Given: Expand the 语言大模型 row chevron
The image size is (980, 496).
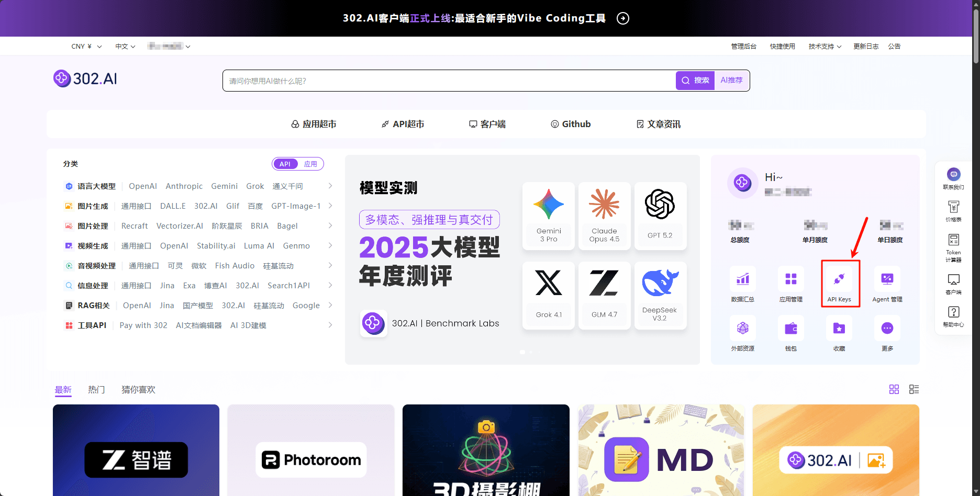Looking at the screenshot, I should pyautogui.click(x=330, y=186).
